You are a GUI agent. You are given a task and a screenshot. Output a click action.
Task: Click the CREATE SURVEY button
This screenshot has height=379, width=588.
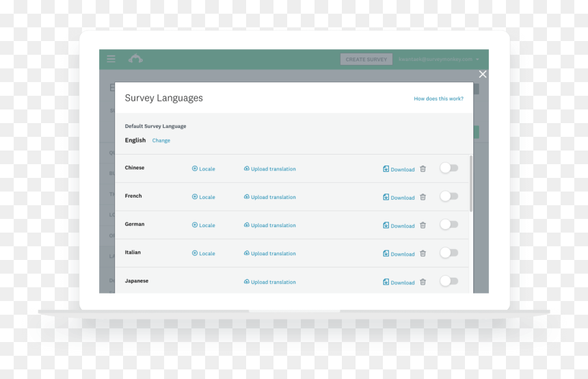click(366, 60)
